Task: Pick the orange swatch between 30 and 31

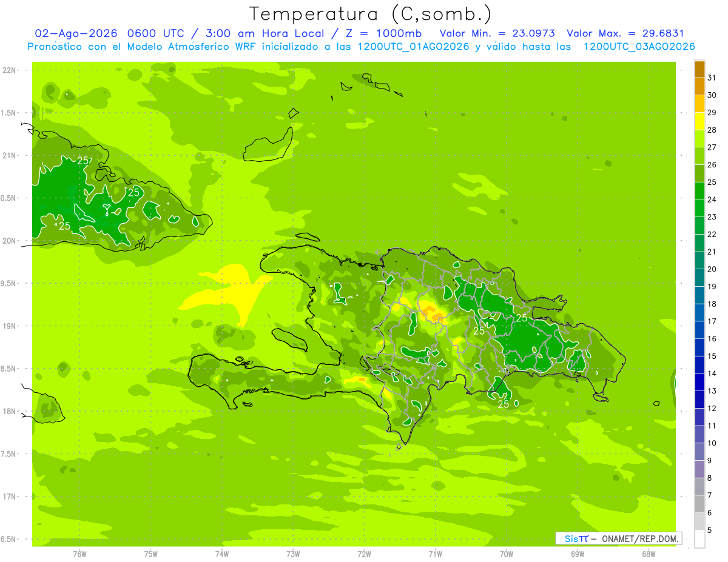Action: pyautogui.click(x=699, y=87)
